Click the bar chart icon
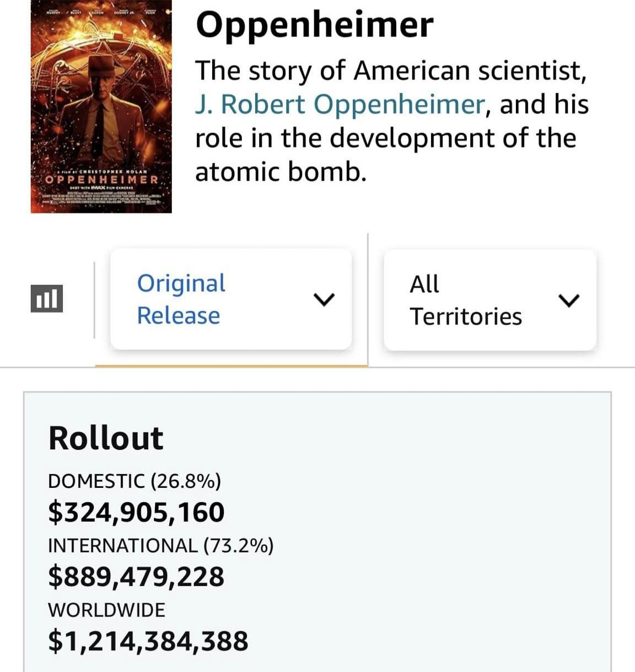The height and width of the screenshot is (672, 635). 47,299
